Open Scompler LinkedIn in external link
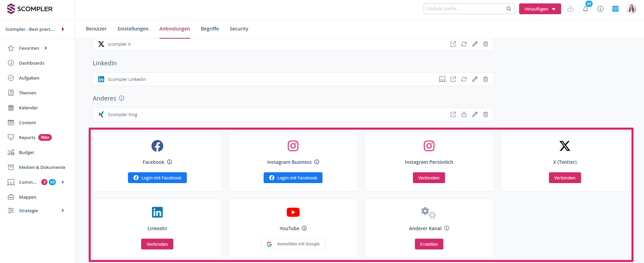 453,79
